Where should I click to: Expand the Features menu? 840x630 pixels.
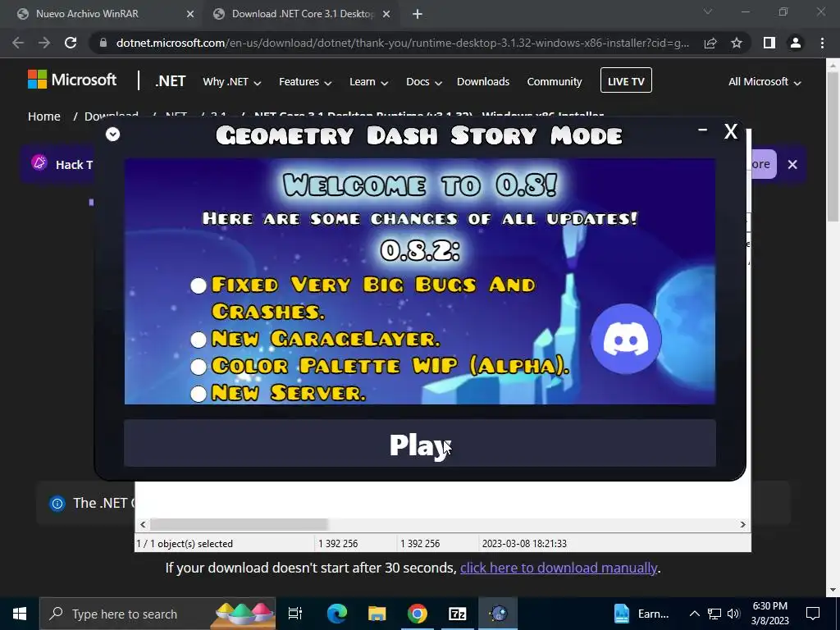tap(305, 82)
